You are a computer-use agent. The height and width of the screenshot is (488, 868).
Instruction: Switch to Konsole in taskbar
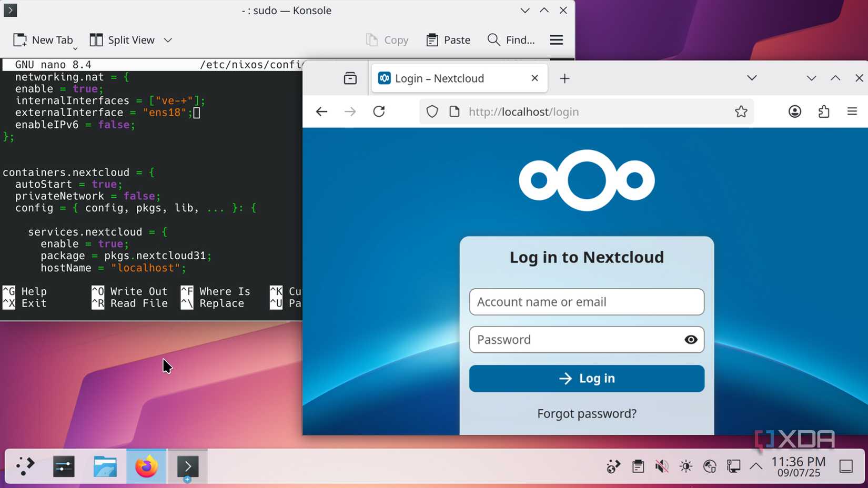(x=188, y=466)
